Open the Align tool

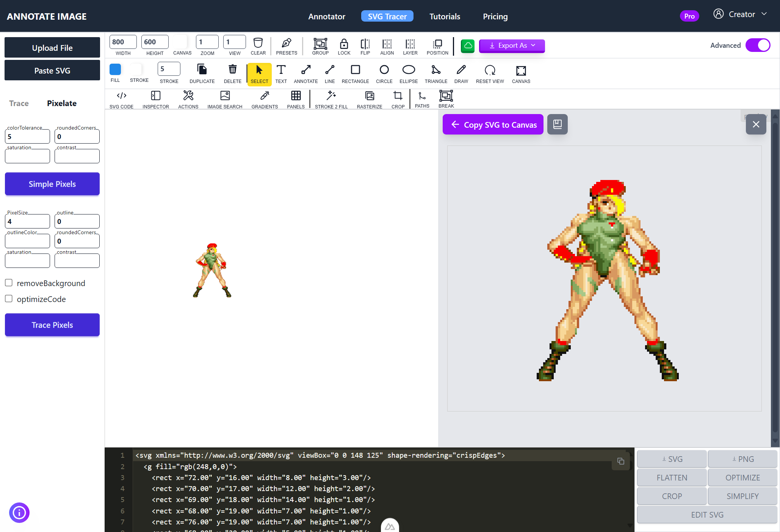coord(387,43)
